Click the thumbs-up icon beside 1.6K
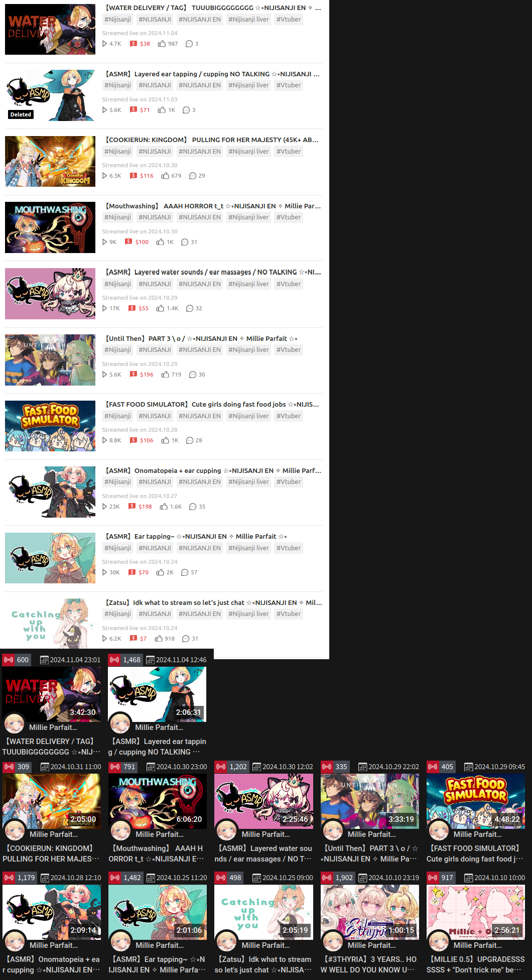 tap(164, 507)
